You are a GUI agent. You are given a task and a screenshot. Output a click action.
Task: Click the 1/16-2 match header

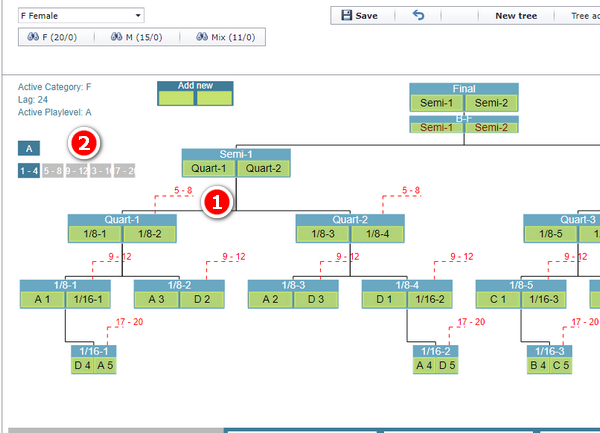435,351
